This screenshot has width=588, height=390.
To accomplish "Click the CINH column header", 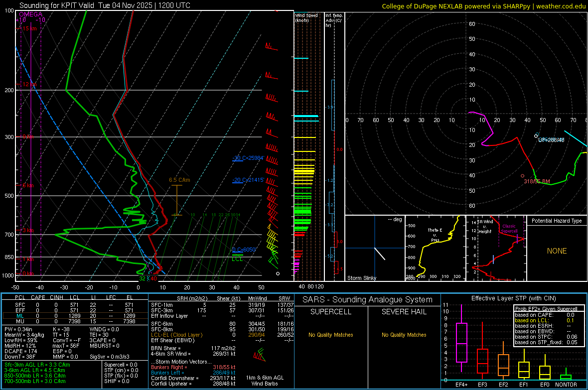I will pyautogui.click(x=56, y=297).
